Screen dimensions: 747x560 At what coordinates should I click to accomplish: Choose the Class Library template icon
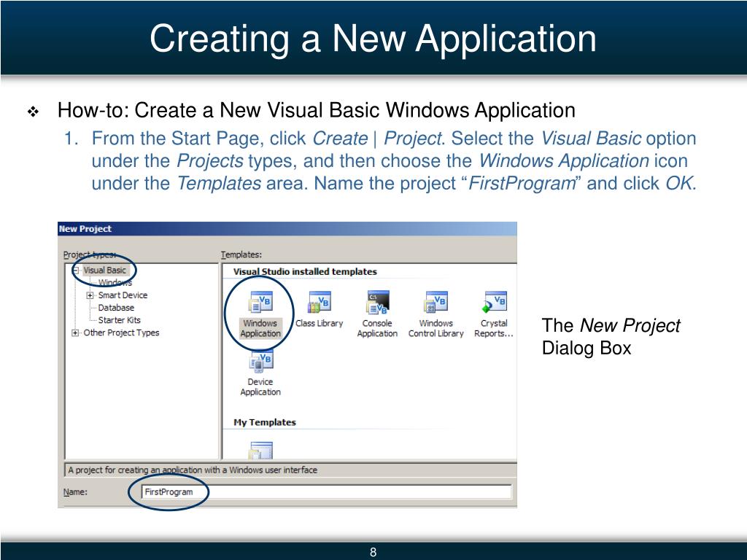pos(320,302)
